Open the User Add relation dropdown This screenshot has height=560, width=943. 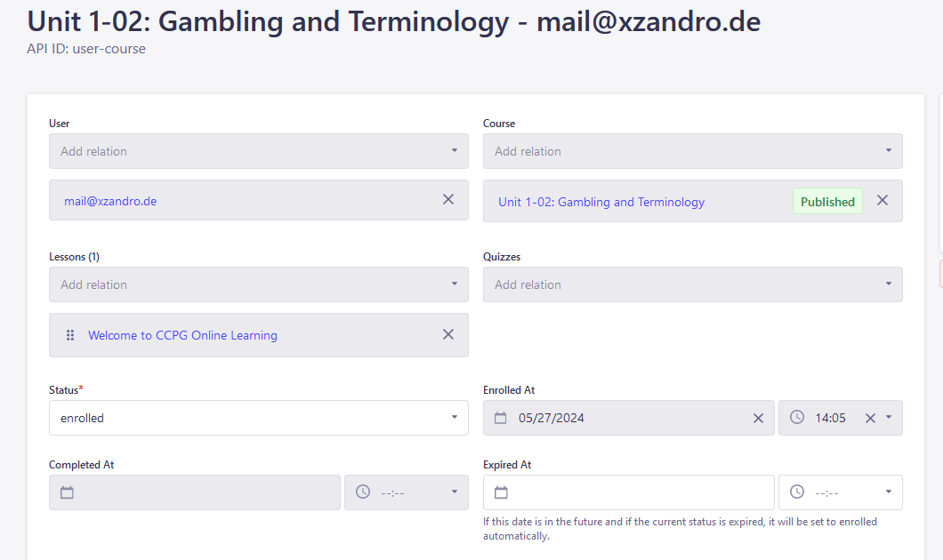tap(258, 151)
